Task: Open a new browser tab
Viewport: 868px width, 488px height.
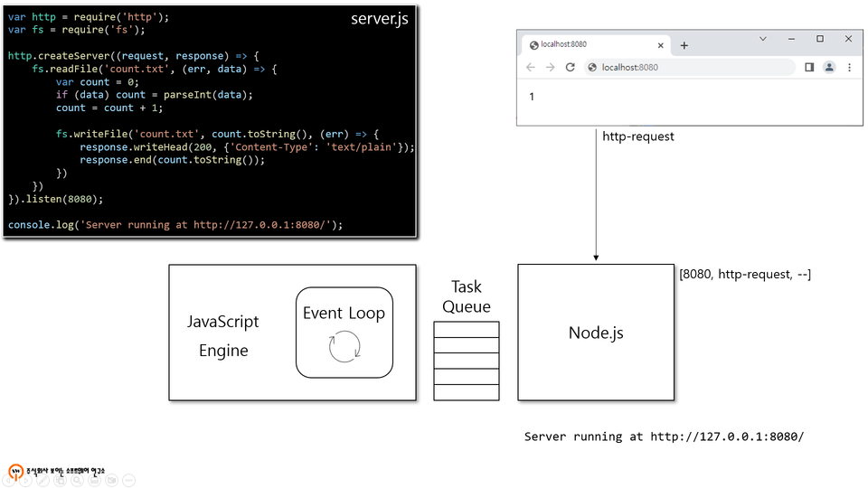Action: pyautogui.click(x=684, y=45)
